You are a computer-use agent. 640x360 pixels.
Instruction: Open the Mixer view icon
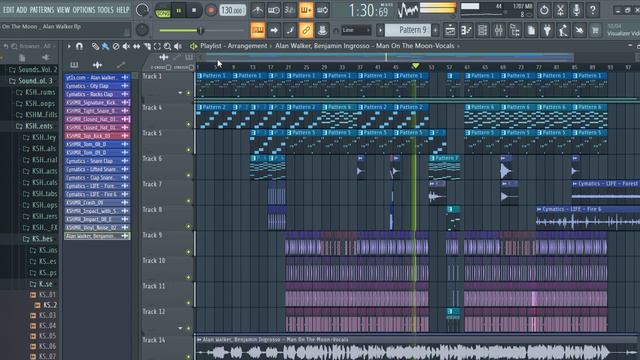(499, 30)
